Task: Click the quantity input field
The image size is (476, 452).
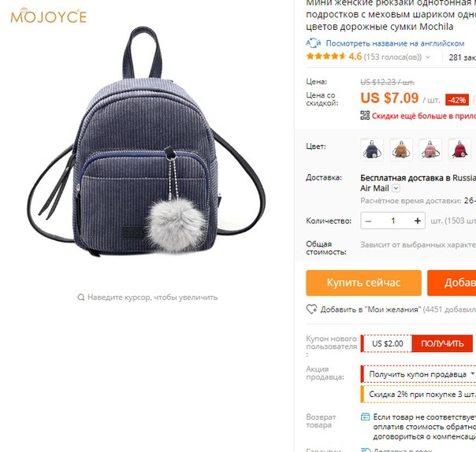Action: (x=393, y=220)
